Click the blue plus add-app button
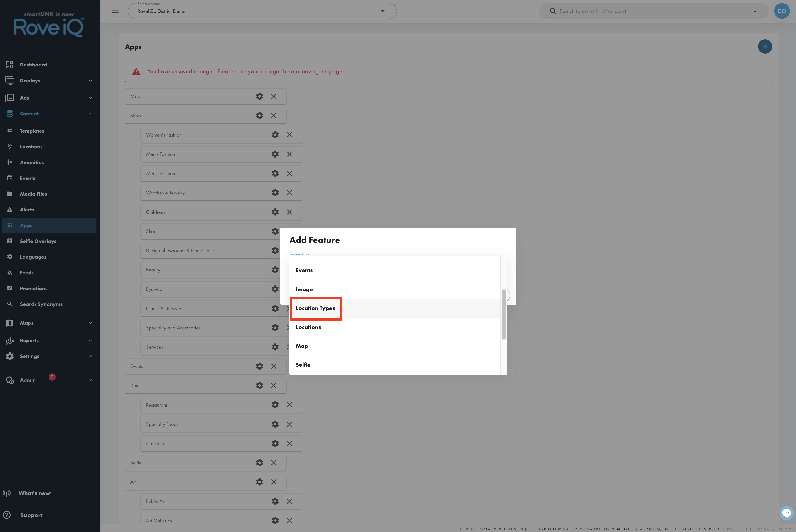 [x=765, y=46]
